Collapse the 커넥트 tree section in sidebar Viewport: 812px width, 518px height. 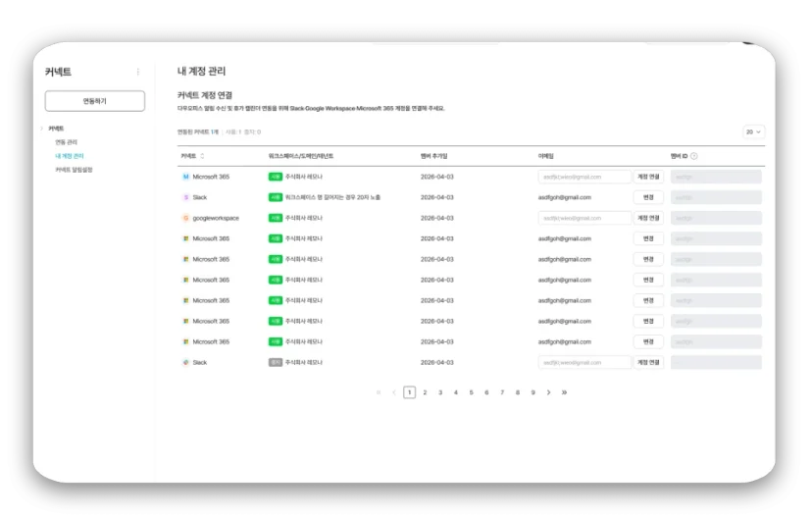[x=42, y=129]
